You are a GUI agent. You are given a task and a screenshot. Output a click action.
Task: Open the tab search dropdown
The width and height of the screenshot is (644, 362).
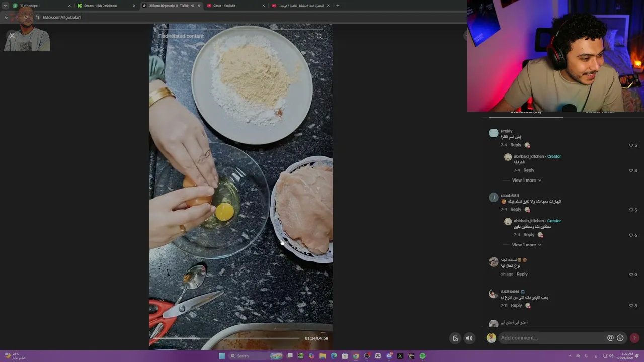point(5,6)
